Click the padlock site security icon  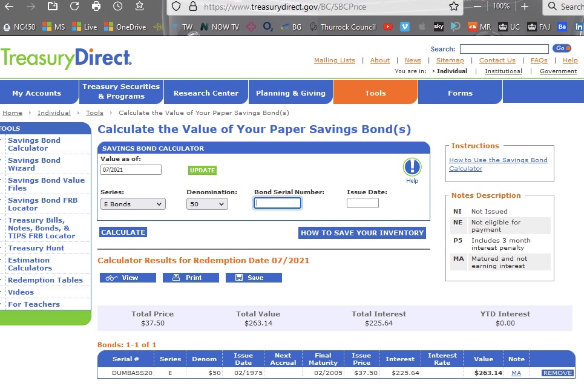[192, 6]
